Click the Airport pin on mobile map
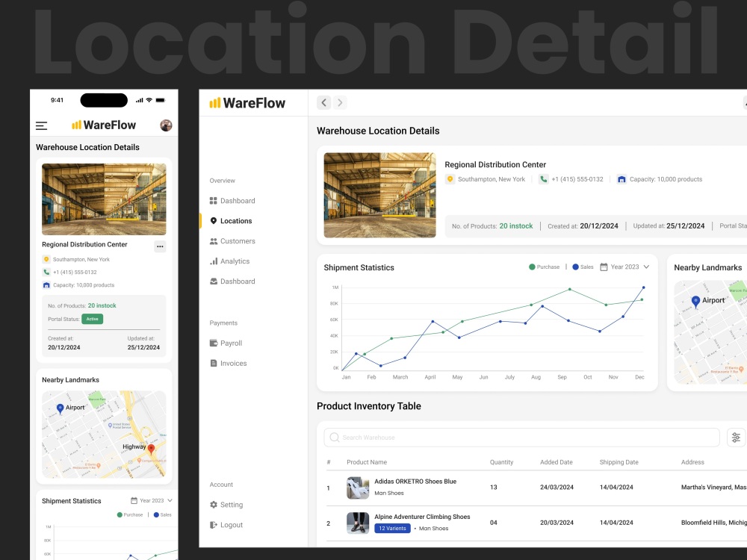This screenshot has width=747, height=560. tap(60, 408)
